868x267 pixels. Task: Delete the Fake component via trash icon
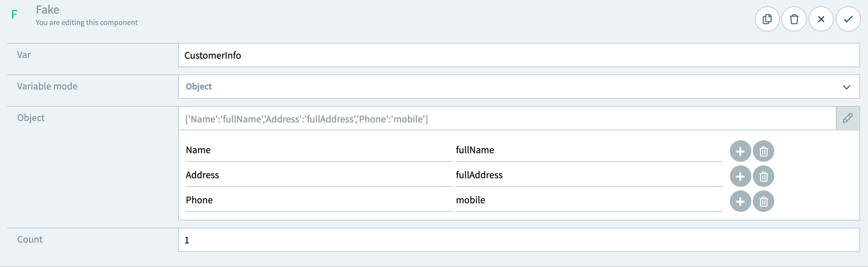click(x=794, y=19)
